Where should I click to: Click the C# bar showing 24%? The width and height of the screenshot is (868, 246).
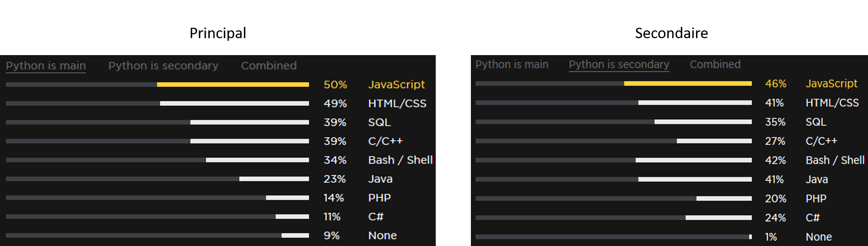718,217
